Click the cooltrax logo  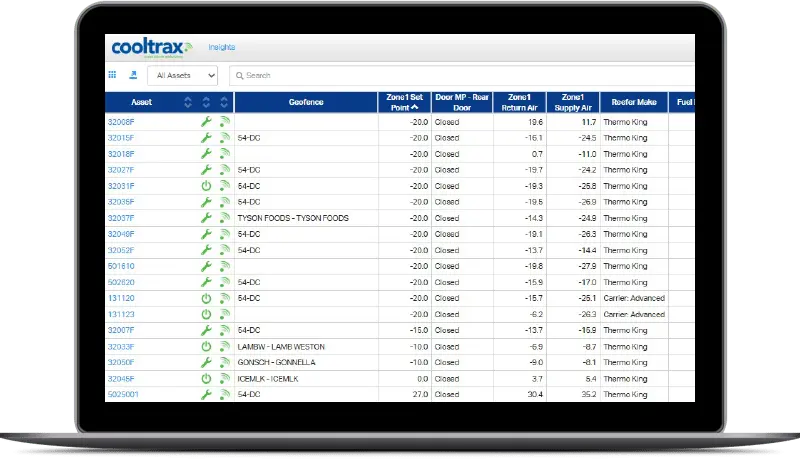pyautogui.click(x=152, y=48)
